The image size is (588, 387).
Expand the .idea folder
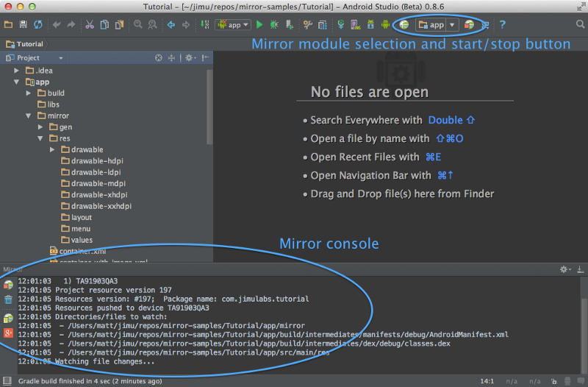tap(16, 71)
